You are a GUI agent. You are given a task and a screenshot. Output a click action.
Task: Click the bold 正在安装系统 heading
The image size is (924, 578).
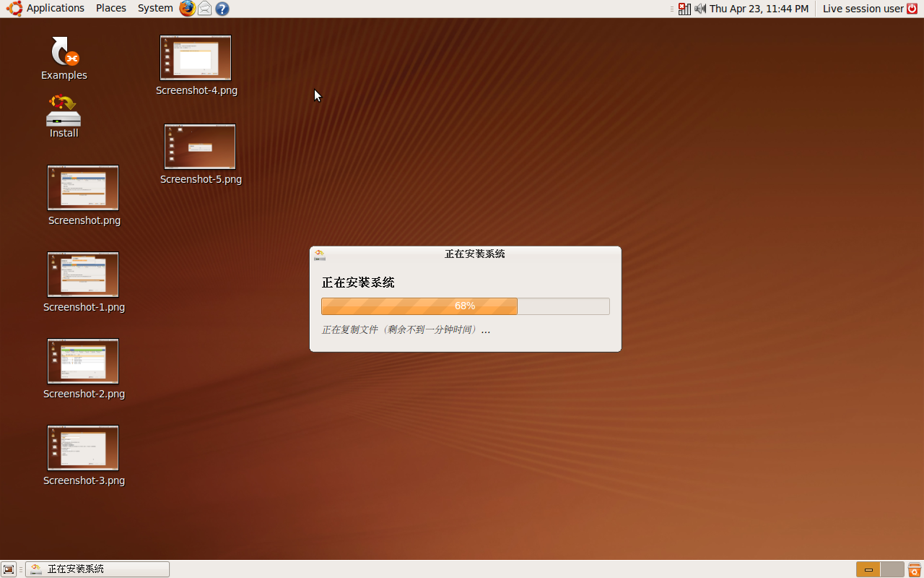coord(358,282)
